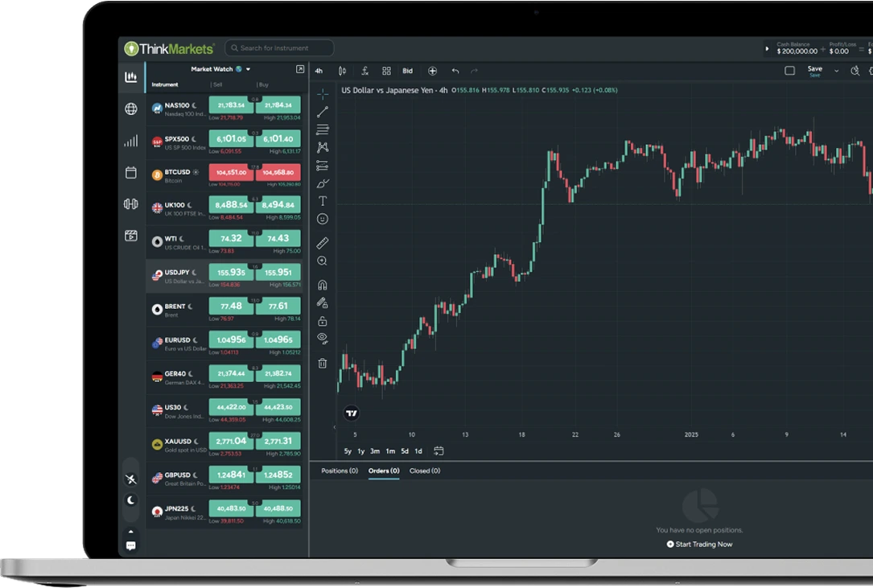This screenshot has height=588, width=873.
Task: Set chart range to 5y
Action: tap(348, 451)
